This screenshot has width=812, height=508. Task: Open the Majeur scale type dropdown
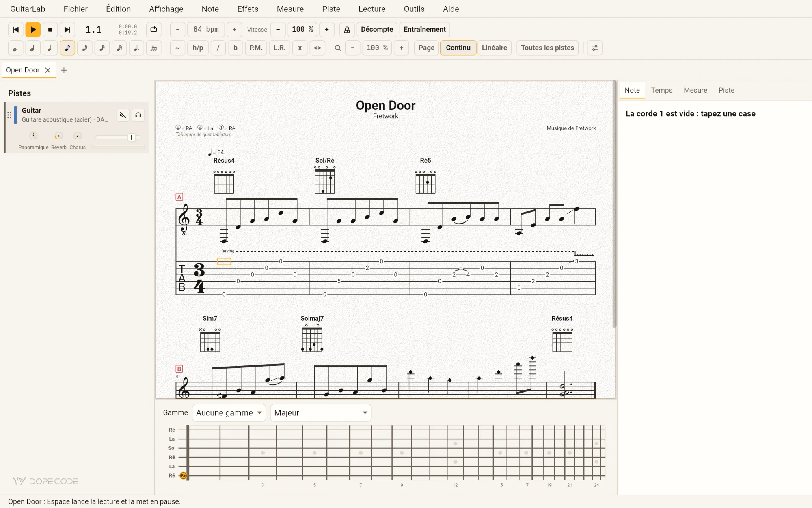(321, 413)
